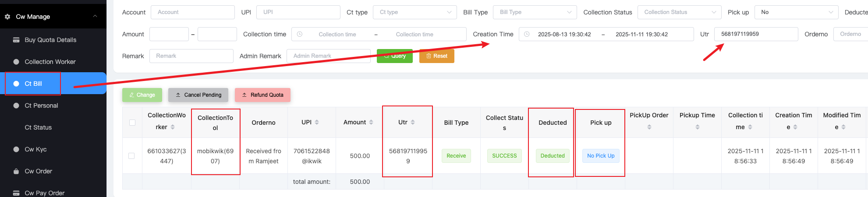
Task: Sort by CollectionWorker column arrows
Action: click(173, 127)
